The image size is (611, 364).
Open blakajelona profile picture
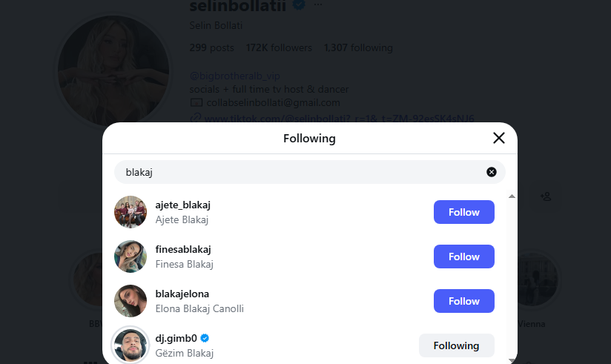[x=131, y=301]
